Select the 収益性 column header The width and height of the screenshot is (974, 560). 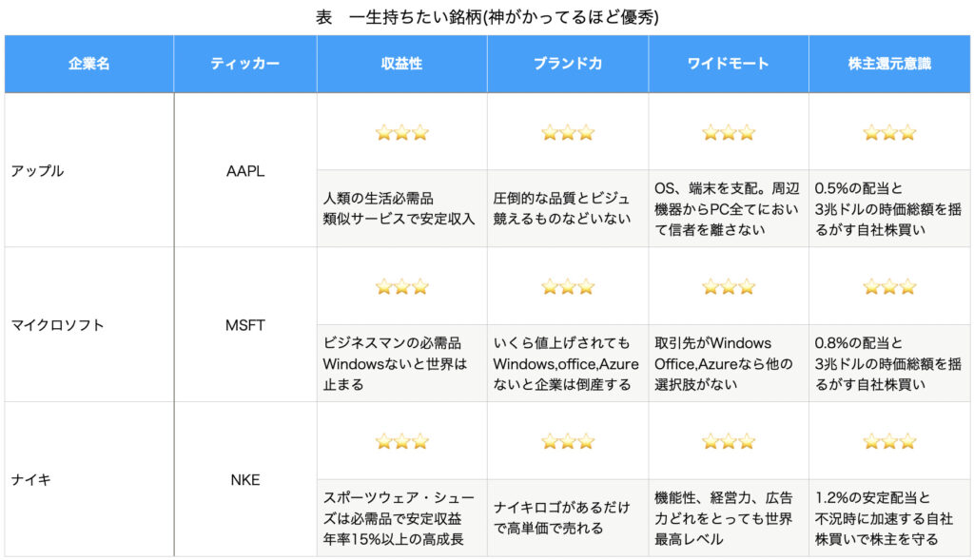pyautogui.click(x=402, y=64)
